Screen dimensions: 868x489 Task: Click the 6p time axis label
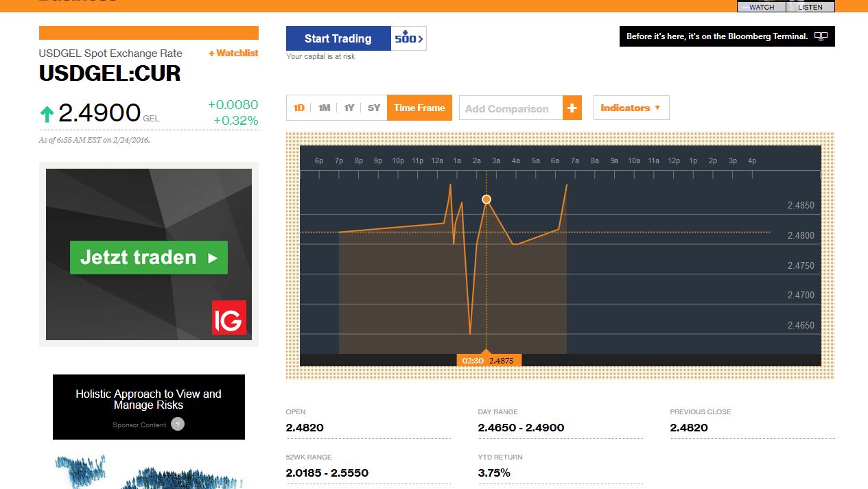[x=319, y=160]
